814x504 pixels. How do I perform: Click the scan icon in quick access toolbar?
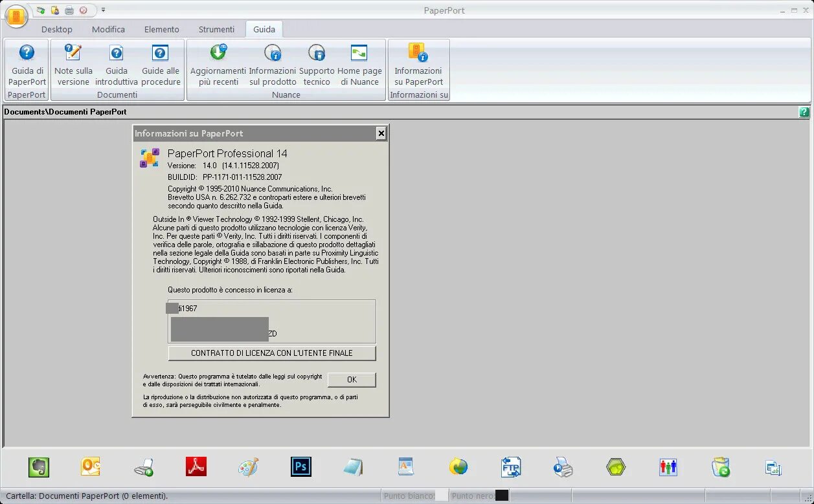click(41, 10)
